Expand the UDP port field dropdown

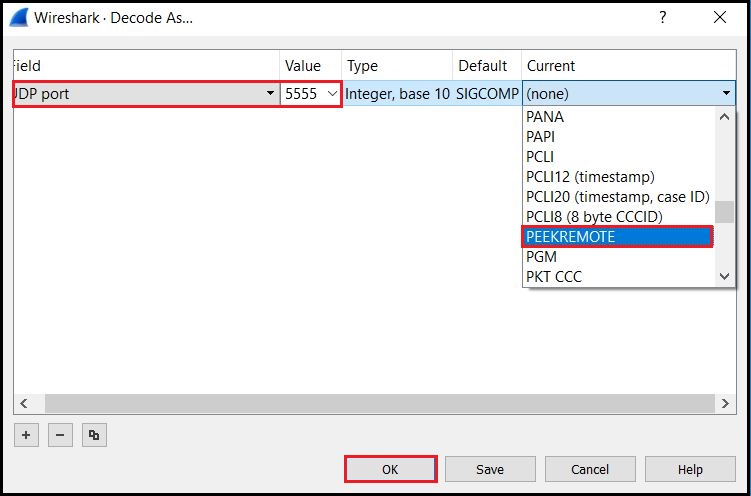[270, 94]
